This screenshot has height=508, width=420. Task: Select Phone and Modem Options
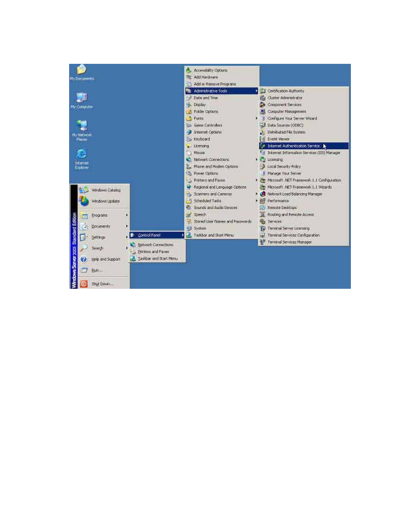point(222,166)
